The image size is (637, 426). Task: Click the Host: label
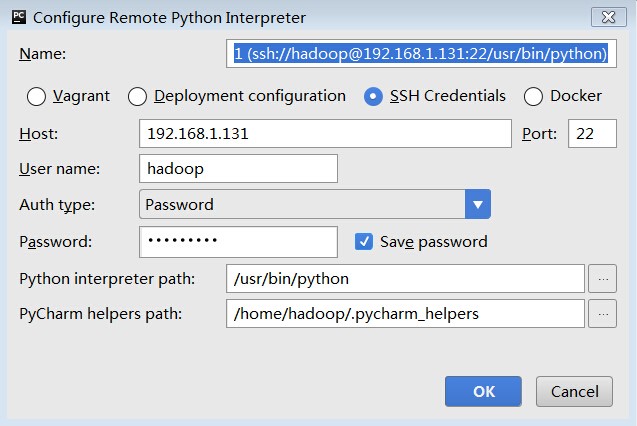coord(39,134)
